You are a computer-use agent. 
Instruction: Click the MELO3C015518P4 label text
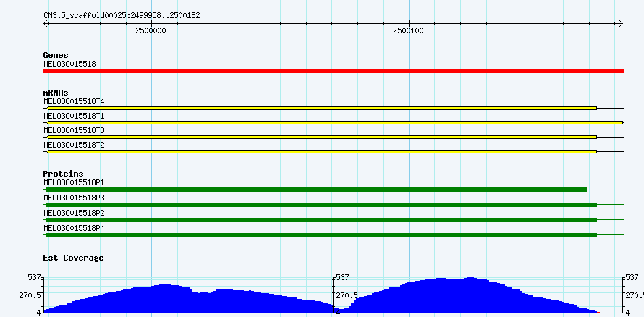point(74,228)
